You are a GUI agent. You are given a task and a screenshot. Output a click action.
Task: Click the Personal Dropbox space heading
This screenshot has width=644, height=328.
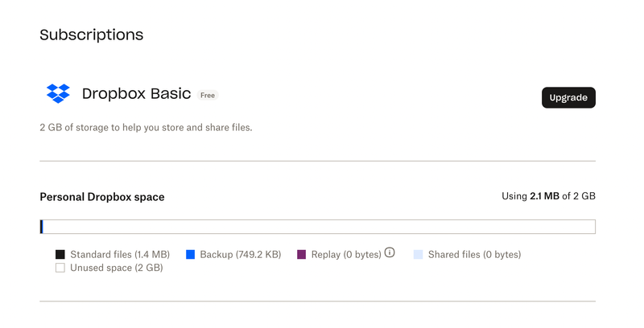[x=102, y=197]
